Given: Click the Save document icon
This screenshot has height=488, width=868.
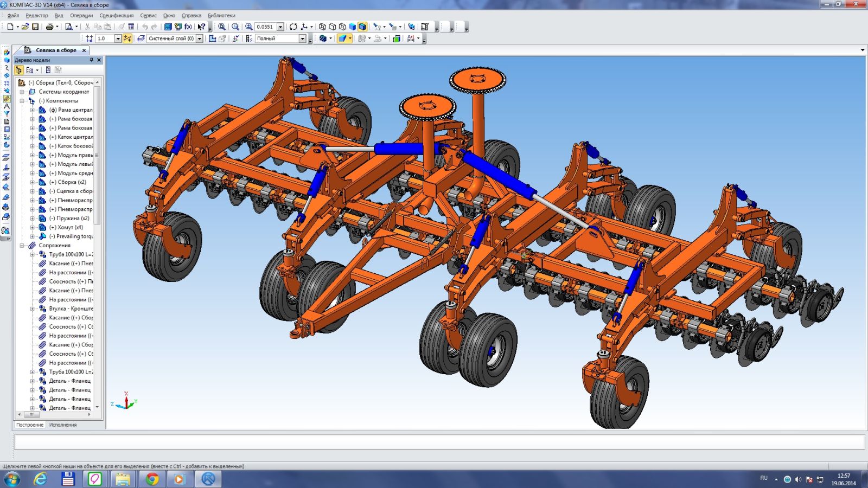Looking at the screenshot, I should point(35,27).
